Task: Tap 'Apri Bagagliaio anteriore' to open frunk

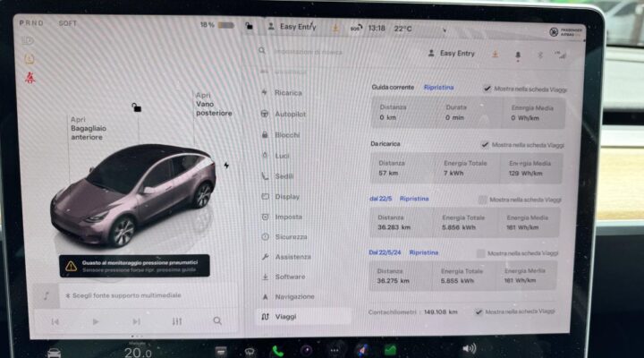Action: tap(88, 129)
